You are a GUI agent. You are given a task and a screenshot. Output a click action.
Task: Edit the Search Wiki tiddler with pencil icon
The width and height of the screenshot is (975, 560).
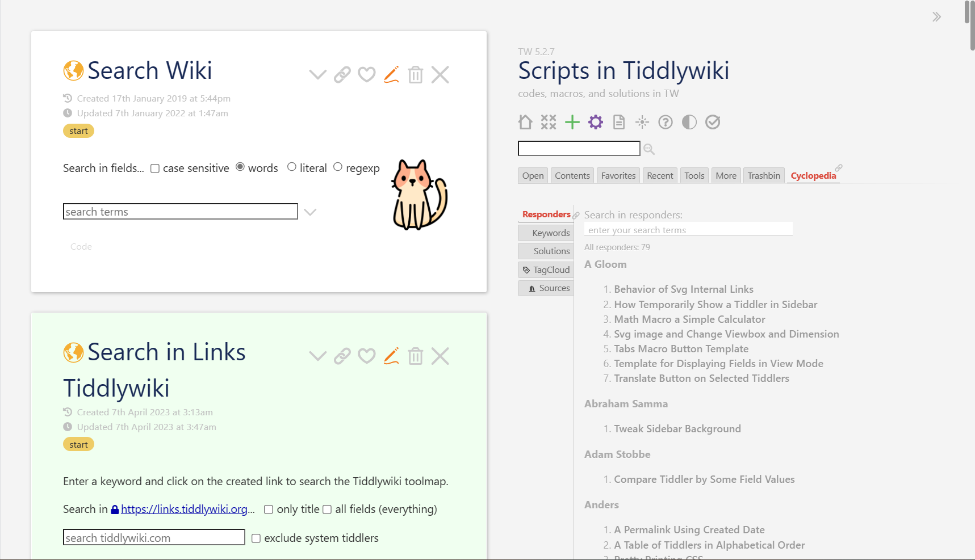(x=391, y=74)
